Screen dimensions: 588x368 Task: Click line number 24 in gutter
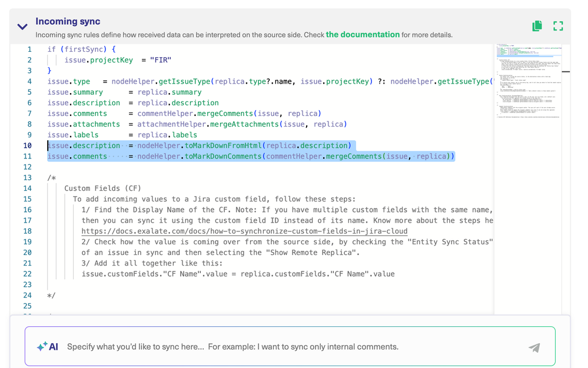tap(28, 295)
